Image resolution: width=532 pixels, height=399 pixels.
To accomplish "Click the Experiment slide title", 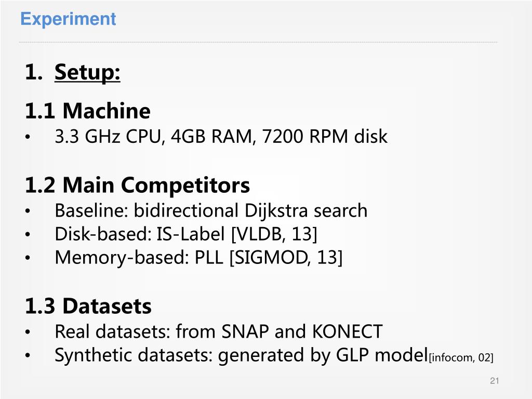I will (68, 19).
